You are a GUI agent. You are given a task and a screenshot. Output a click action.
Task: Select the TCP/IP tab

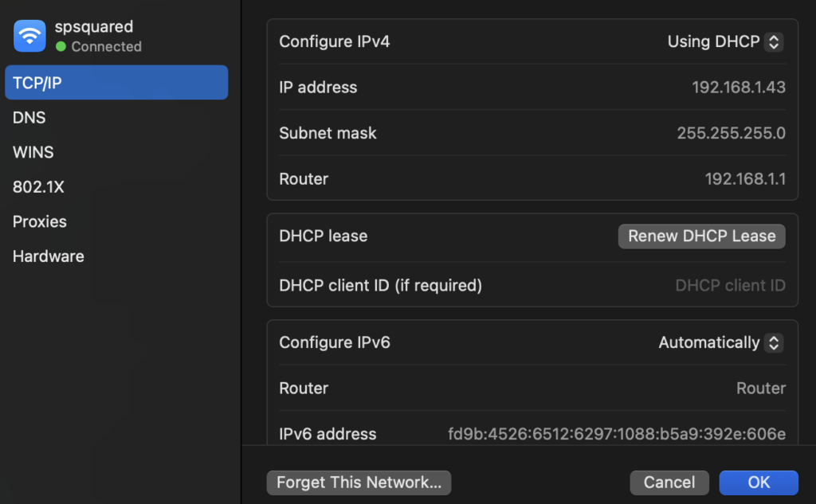[116, 83]
